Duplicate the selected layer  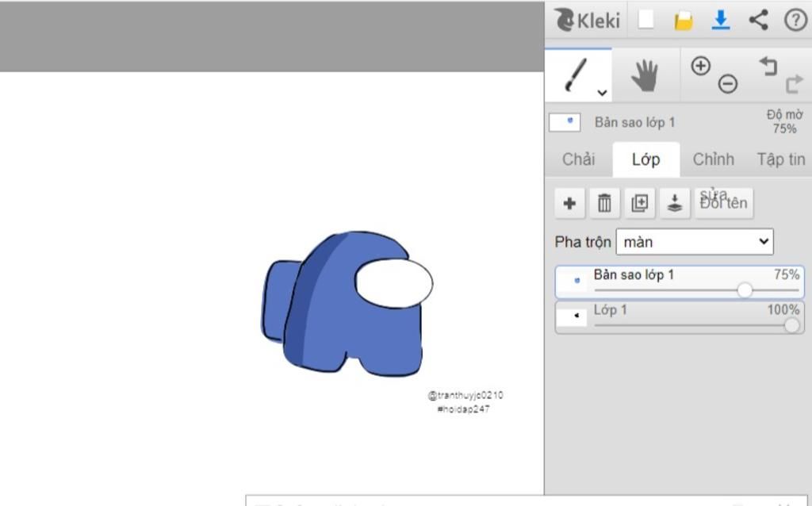tap(640, 203)
